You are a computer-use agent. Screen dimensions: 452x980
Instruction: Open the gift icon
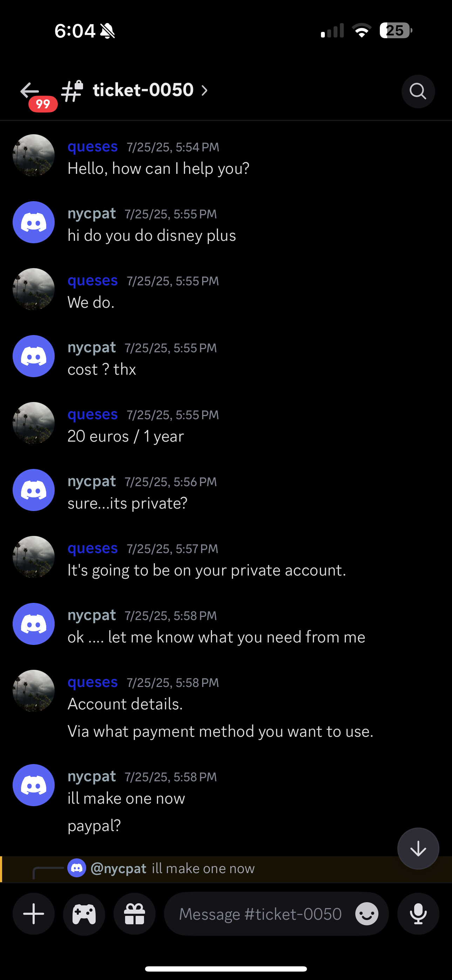coord(134,914)
